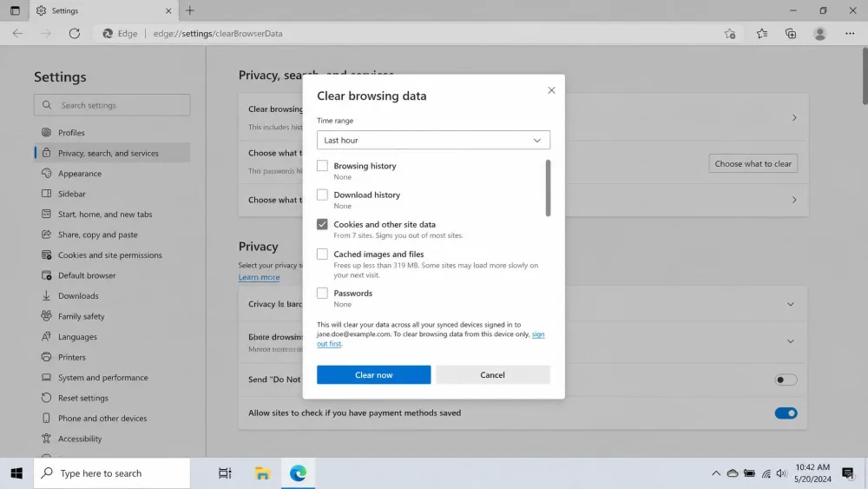868x489 pixels.
Task: Open the OneDrive cloud tray icon
Action: coord(733,473)
